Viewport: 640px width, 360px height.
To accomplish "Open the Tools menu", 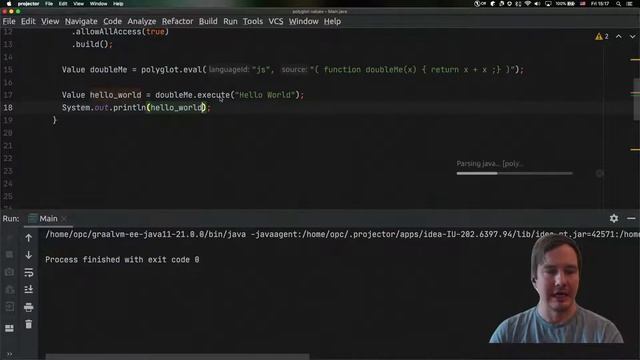I will coord(253,21).
